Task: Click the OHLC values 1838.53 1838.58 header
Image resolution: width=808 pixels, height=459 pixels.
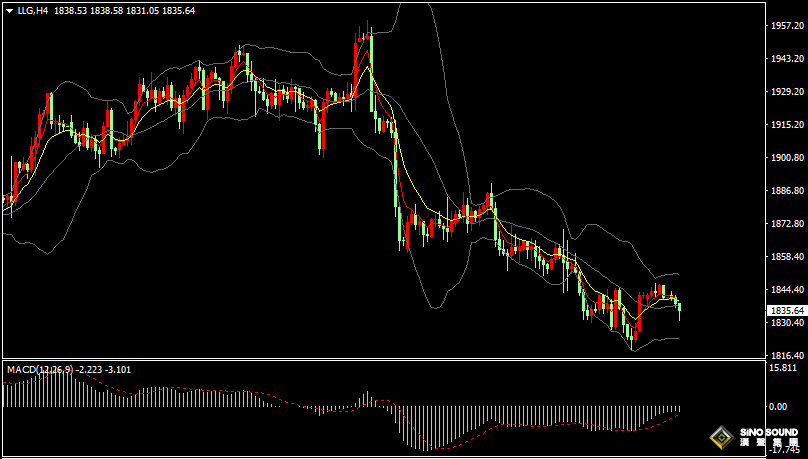Action: click(88, 10)
